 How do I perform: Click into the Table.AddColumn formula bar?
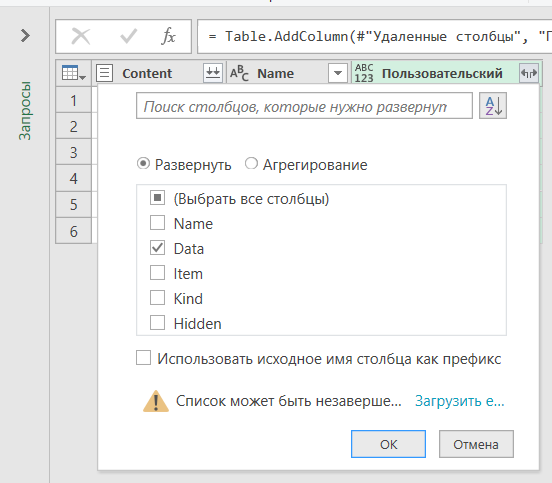375,36
